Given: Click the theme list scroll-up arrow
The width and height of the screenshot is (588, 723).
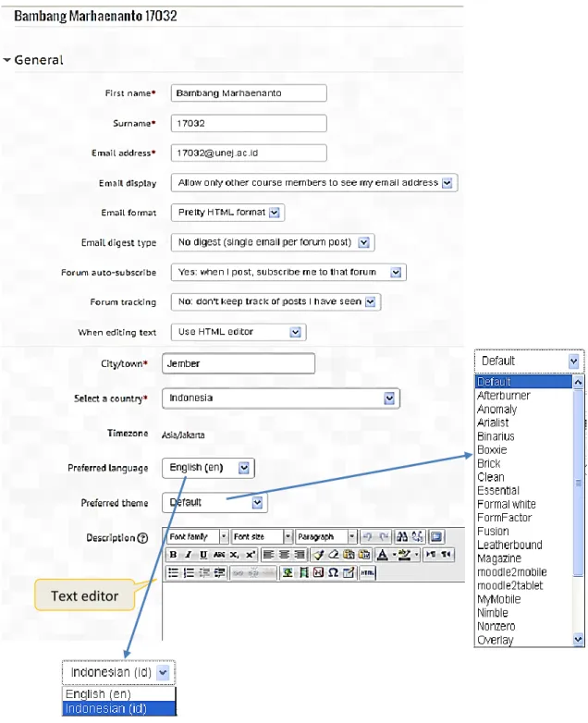Looking at the screenshot, I should tap(578, 382).
